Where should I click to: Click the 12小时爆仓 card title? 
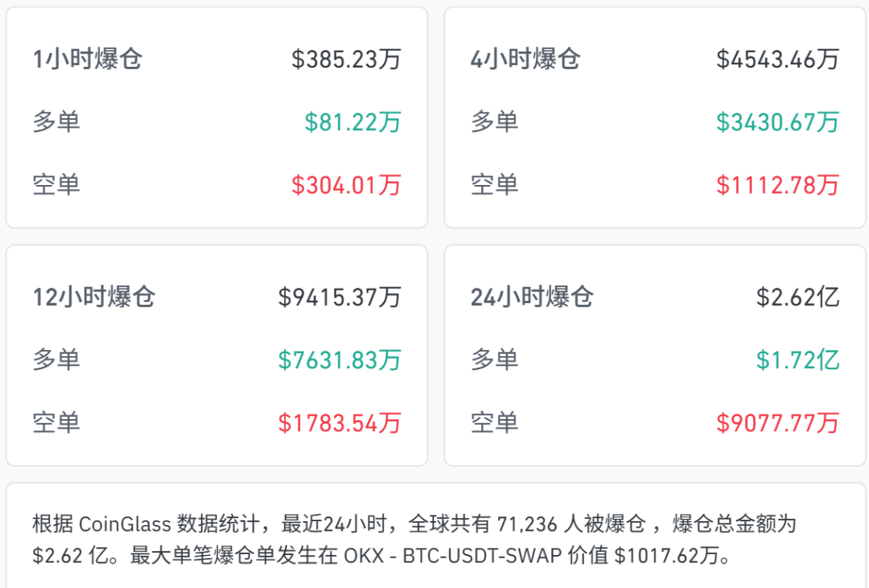[94, 297]
